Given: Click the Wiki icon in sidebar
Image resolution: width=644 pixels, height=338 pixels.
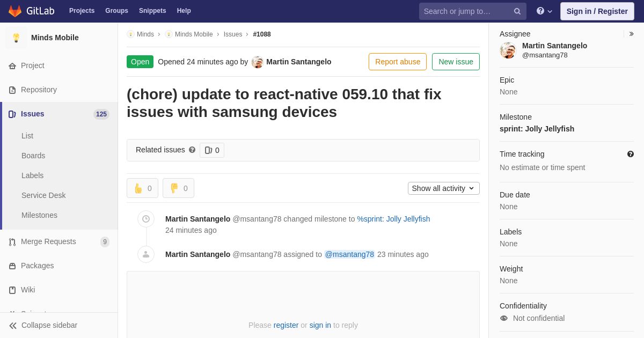Looking at the screenshot, I should pyautogui.click(x=12, y=290).
